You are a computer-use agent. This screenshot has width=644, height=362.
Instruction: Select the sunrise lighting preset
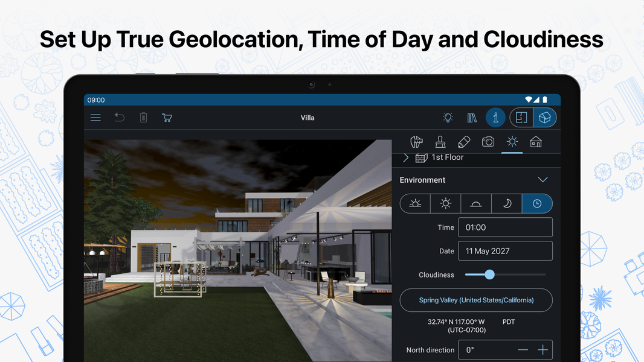coord(415,204)
